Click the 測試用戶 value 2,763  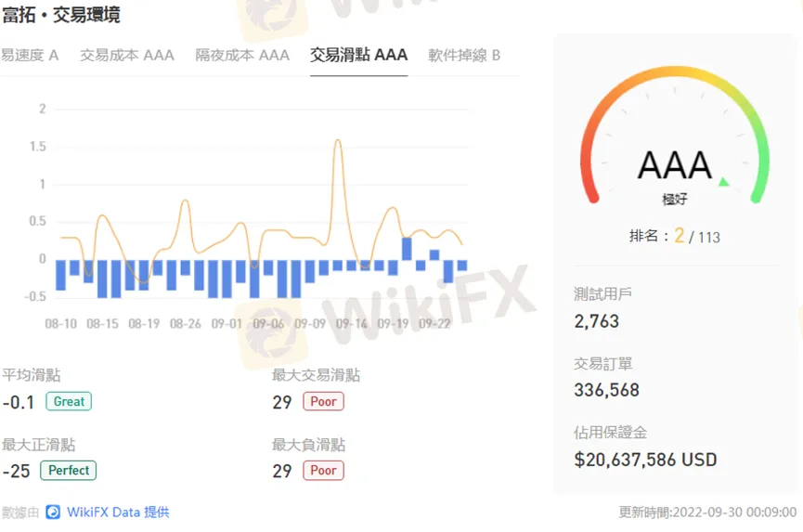597,321
